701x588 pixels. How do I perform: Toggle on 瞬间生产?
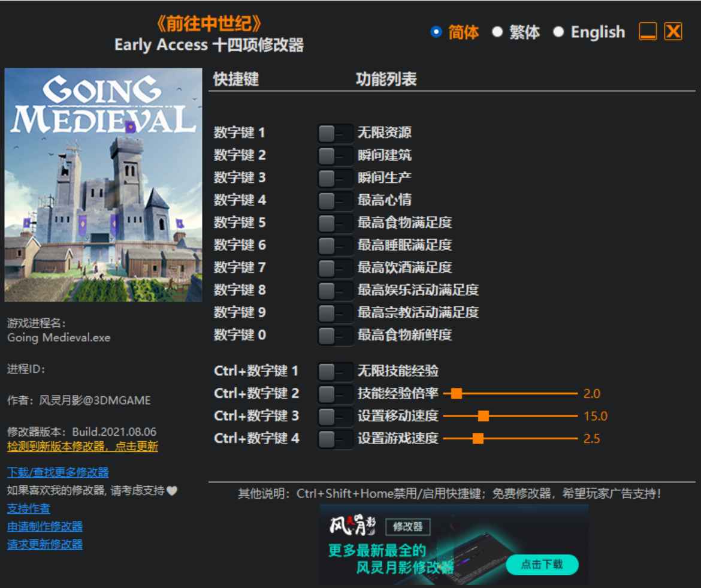[x=334, y=179]
